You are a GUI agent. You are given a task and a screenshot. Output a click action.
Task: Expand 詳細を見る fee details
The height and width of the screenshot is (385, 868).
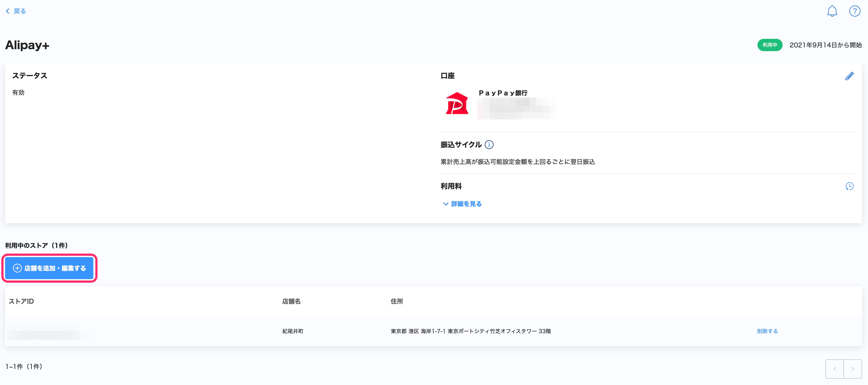463,204
